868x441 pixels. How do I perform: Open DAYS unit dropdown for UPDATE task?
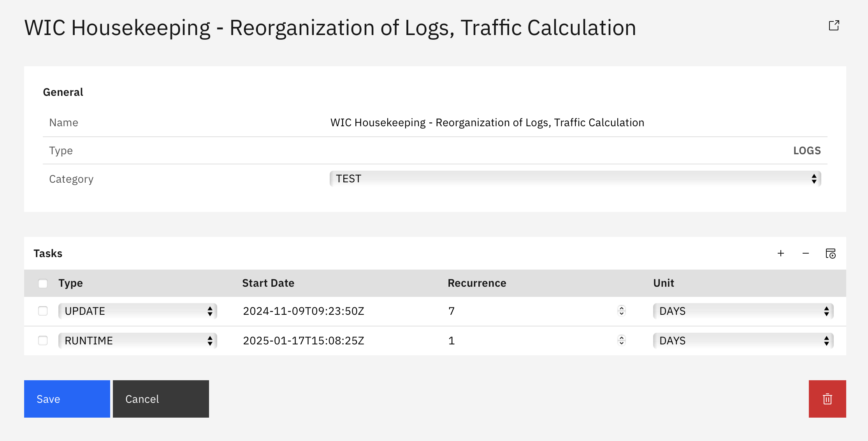(743, 311)
